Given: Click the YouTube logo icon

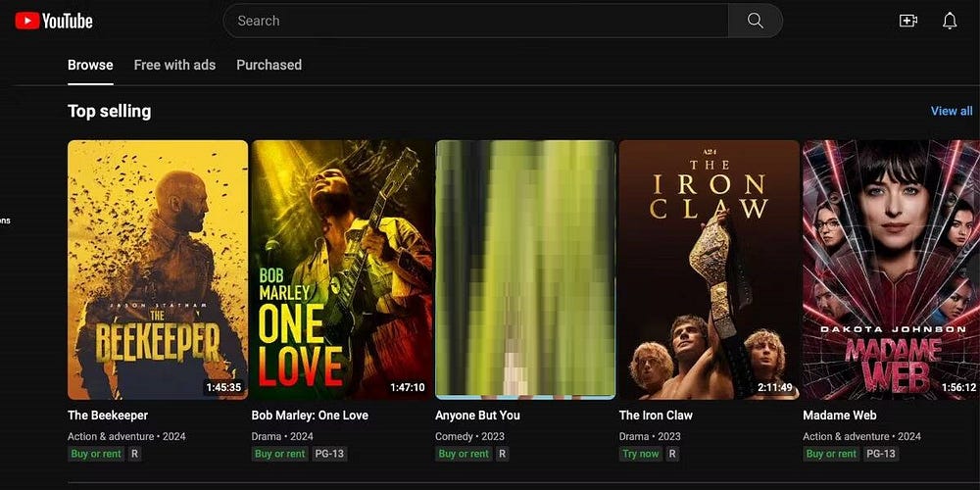Looking at the screenshot, I should (x=27, y=21).
